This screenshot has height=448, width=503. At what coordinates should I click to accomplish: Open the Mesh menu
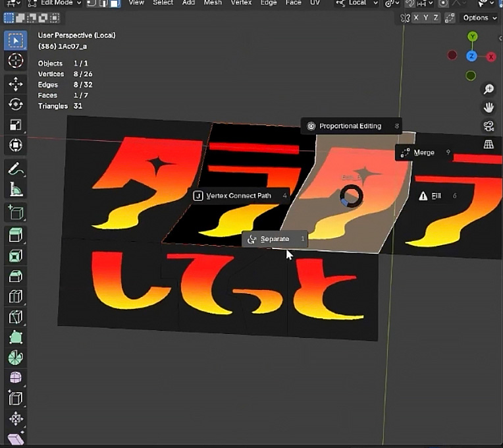click(213, 3)
